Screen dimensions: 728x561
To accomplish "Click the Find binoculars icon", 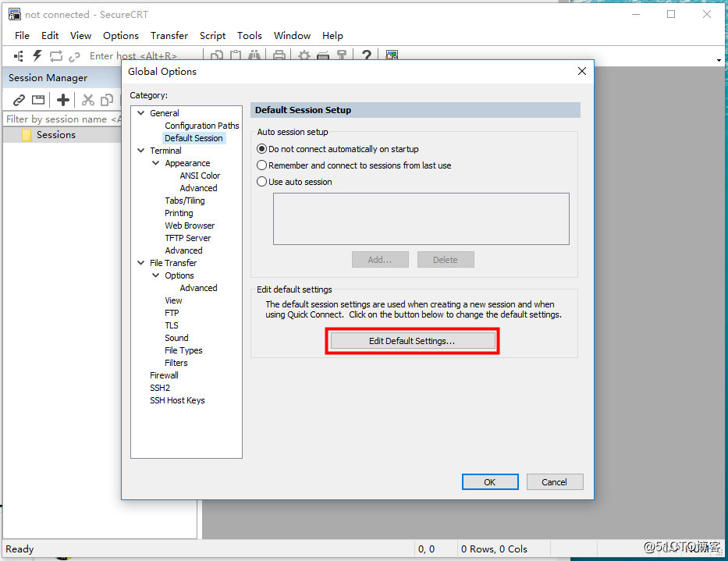I will pos(254,55).
